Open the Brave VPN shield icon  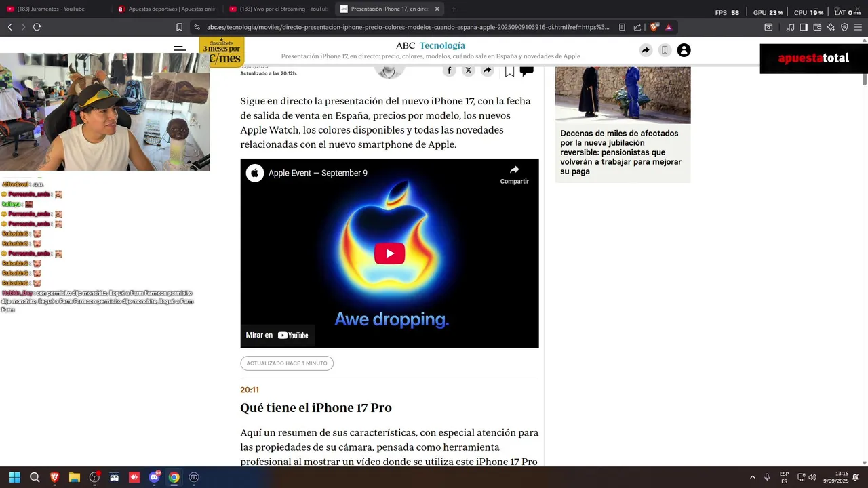click(x=844, y=27)
